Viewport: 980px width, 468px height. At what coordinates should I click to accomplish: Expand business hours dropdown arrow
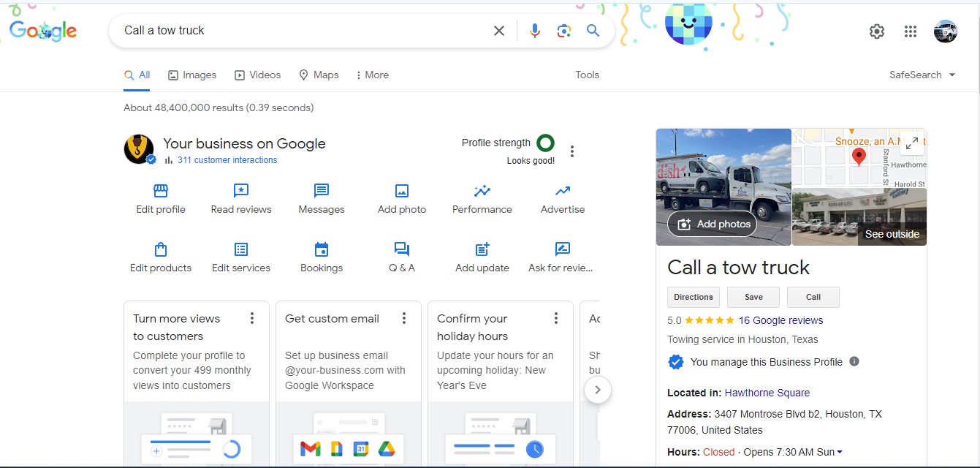840,453
